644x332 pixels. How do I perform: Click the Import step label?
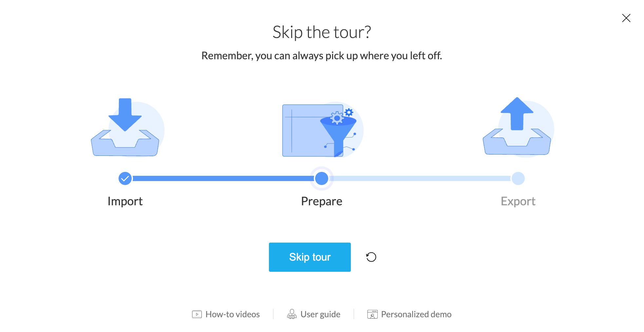[x=125, y=201]
